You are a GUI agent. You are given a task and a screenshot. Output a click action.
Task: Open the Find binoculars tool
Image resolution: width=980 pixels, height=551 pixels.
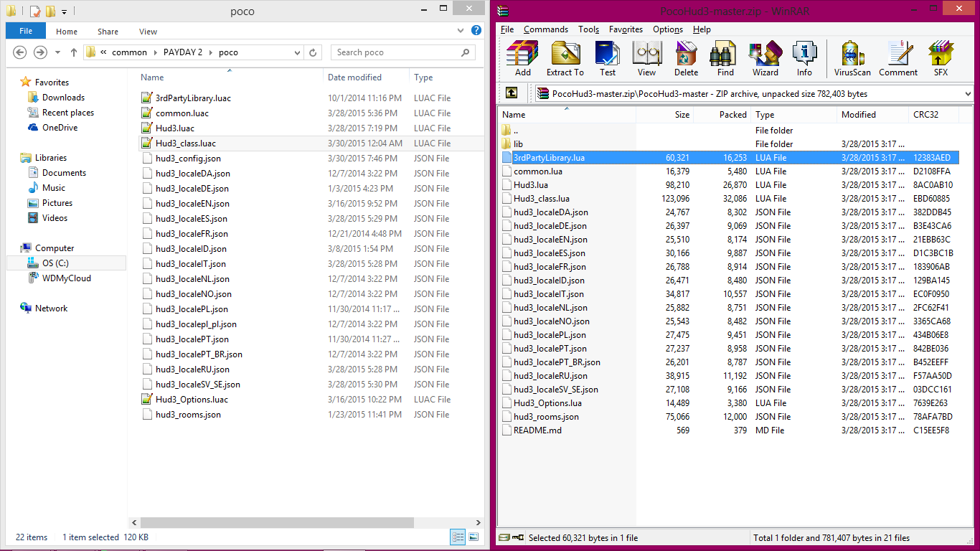tap(725, 58)
